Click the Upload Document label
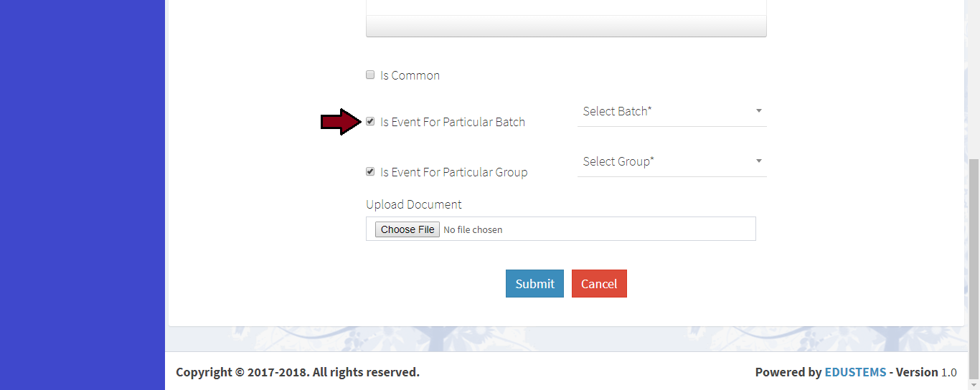Screen dimensions: 980x390 [414, 204]
